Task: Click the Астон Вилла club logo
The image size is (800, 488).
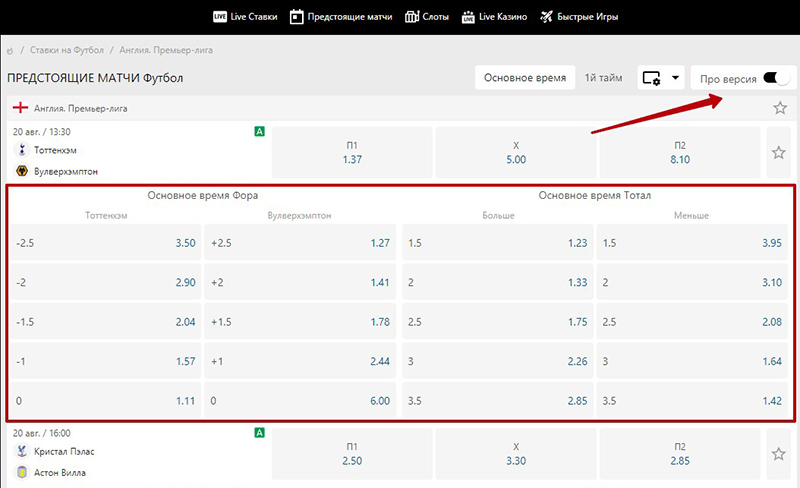Action: click(x=21, y=472)
